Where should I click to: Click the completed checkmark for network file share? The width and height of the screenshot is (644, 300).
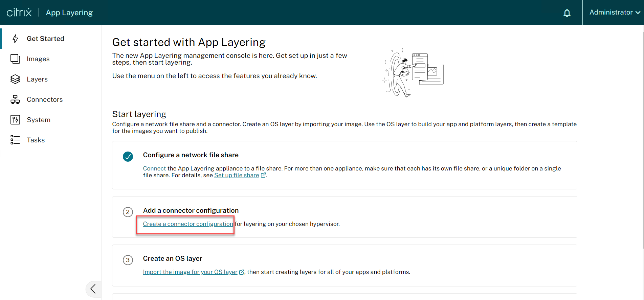click(128, 157)
